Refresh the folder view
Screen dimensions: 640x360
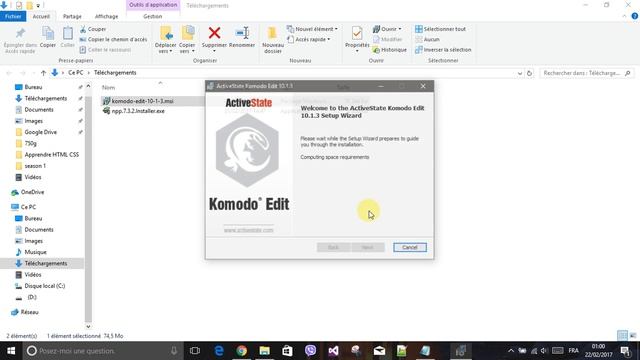pyautogui.click(x=529, y=73)
